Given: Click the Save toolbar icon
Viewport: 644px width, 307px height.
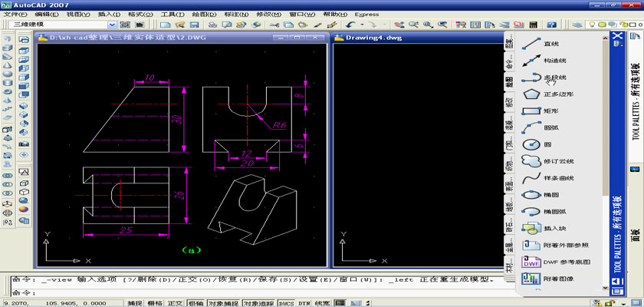Looking at the screenshot, I should click(x=194, y=25).
